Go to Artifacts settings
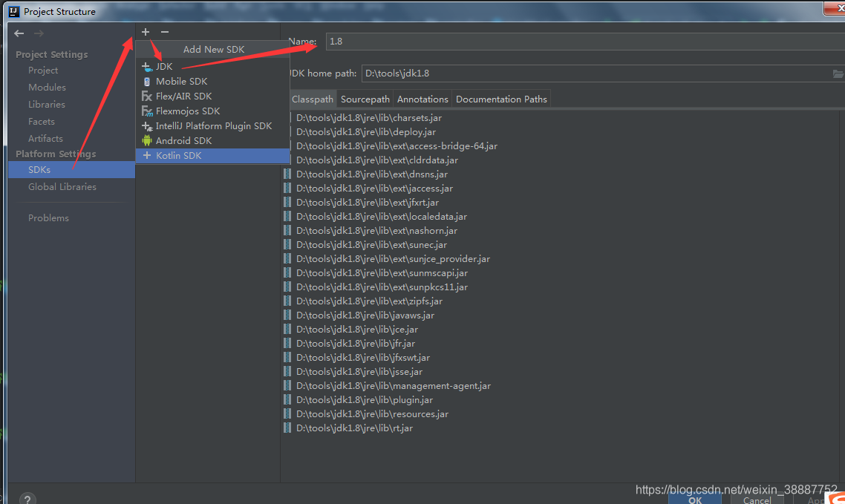845x504 pixels. coord(45,138)
